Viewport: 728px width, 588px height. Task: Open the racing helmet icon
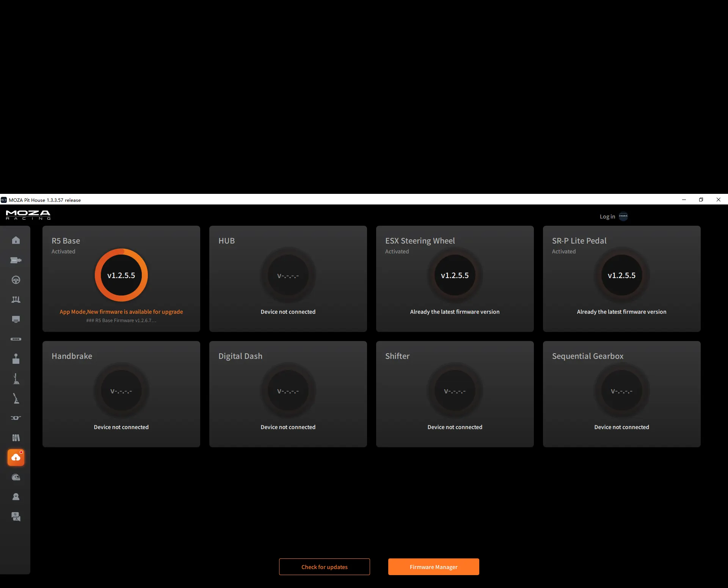pos(16,477)
